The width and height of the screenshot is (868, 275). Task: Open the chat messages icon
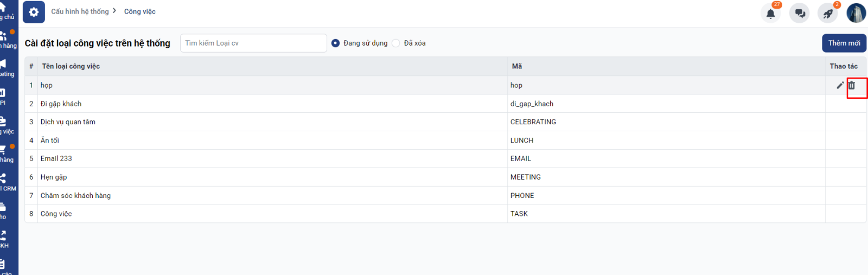click(x=799, y=14)
